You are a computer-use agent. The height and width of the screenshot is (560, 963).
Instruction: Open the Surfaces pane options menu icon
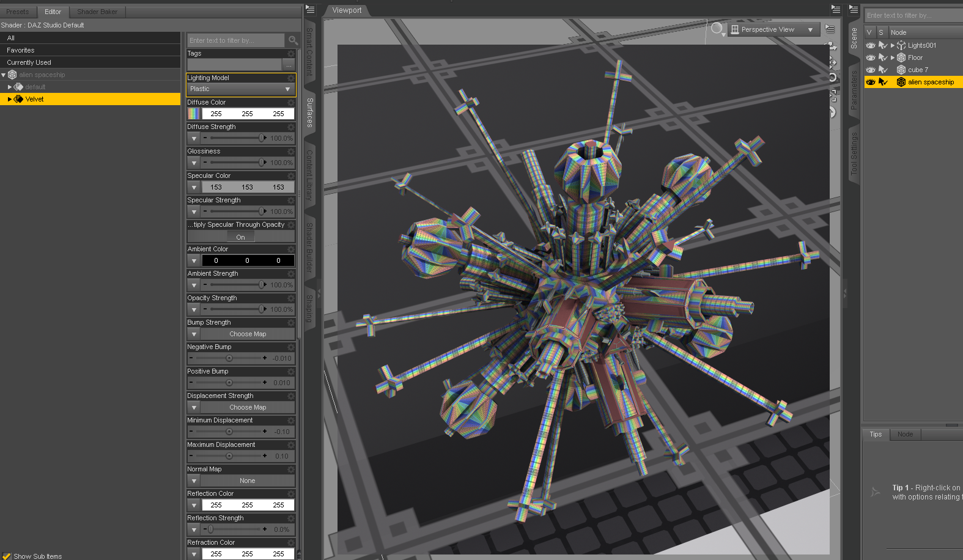[310, 10]
